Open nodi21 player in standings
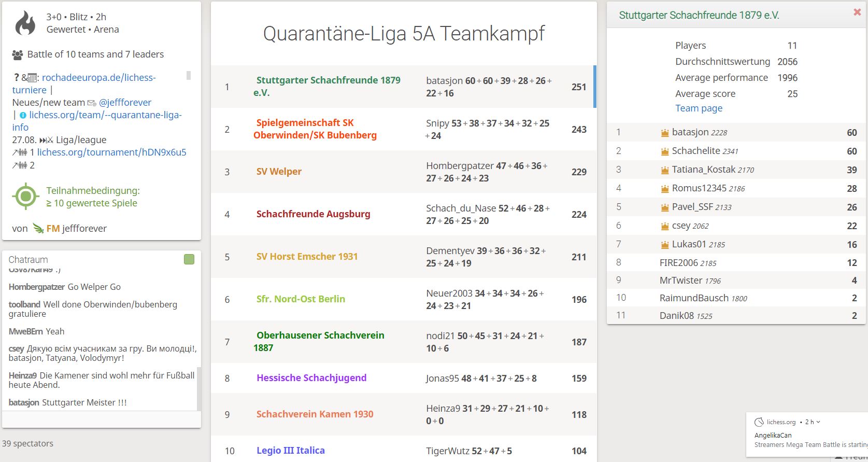The width and height of the screenshot is (868, 462). coord(440,336)
